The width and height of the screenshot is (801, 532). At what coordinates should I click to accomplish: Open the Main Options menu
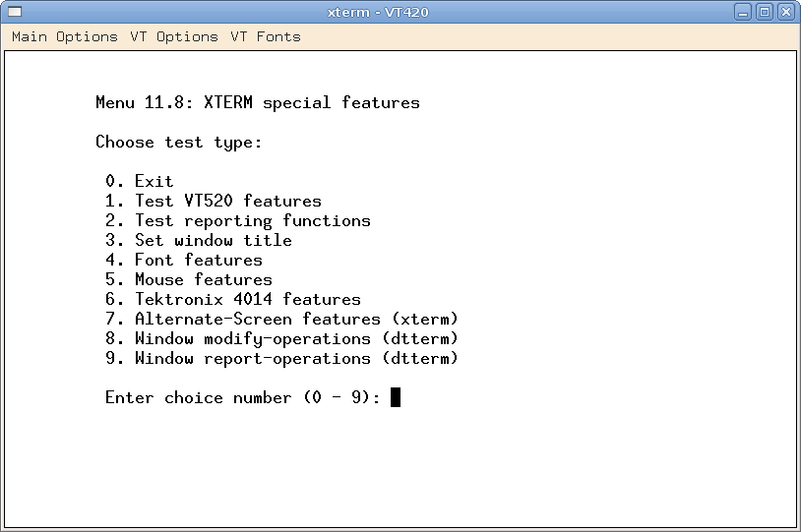point(64,36)
